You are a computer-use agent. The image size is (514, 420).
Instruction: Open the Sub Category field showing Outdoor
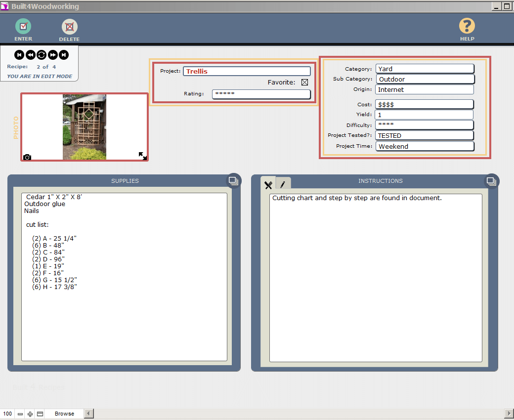point(425,79)
